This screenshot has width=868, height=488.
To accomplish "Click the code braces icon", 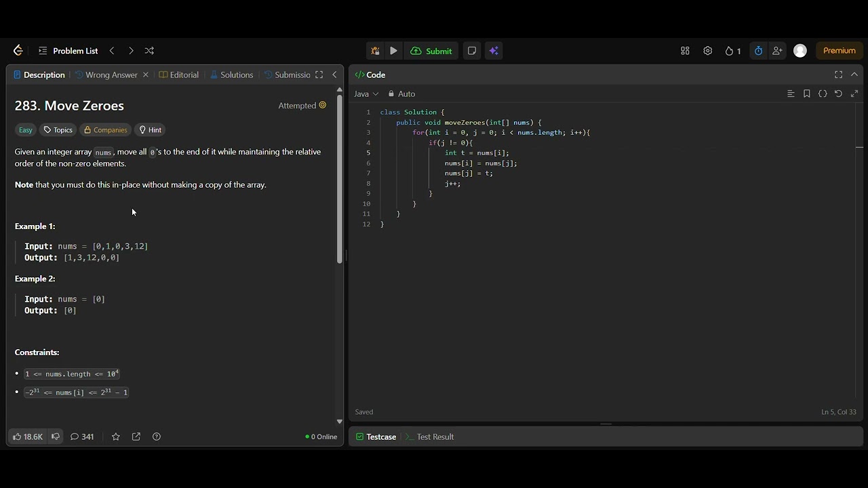I will (x=823, y=94).
